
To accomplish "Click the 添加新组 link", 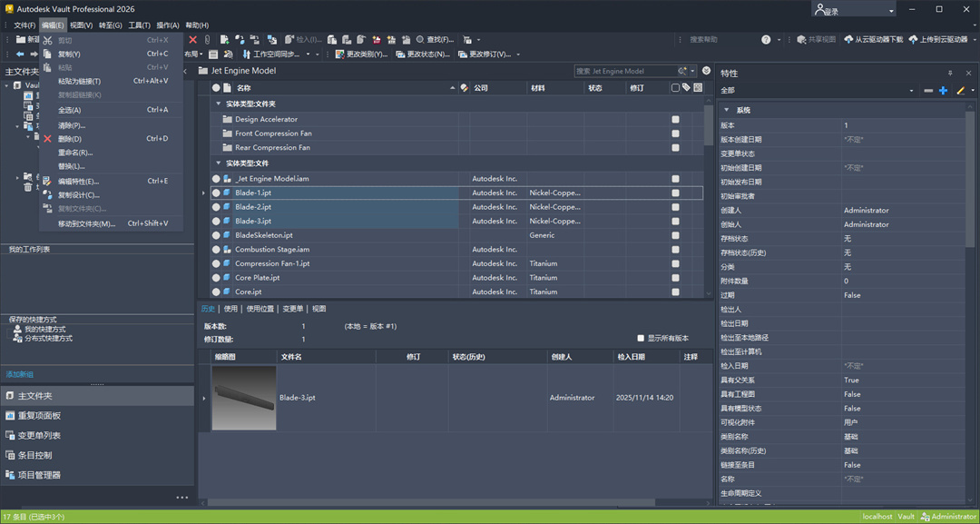I will point(20,374).
